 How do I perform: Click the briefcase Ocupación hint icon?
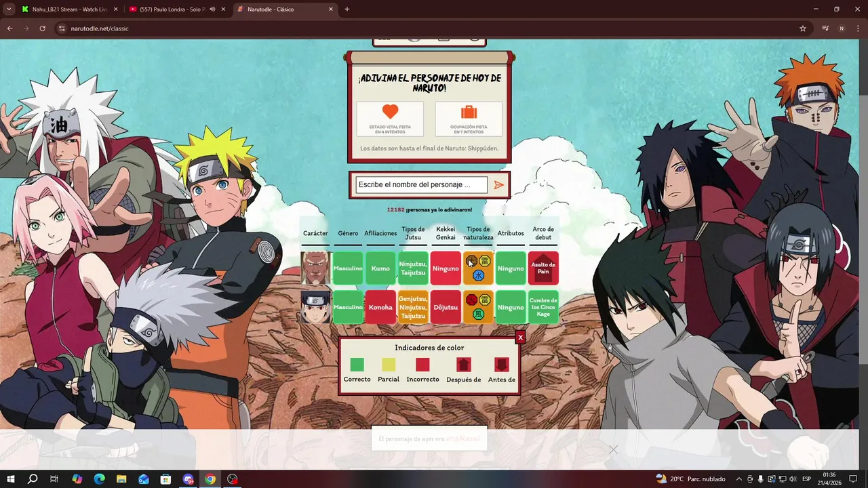469,112
